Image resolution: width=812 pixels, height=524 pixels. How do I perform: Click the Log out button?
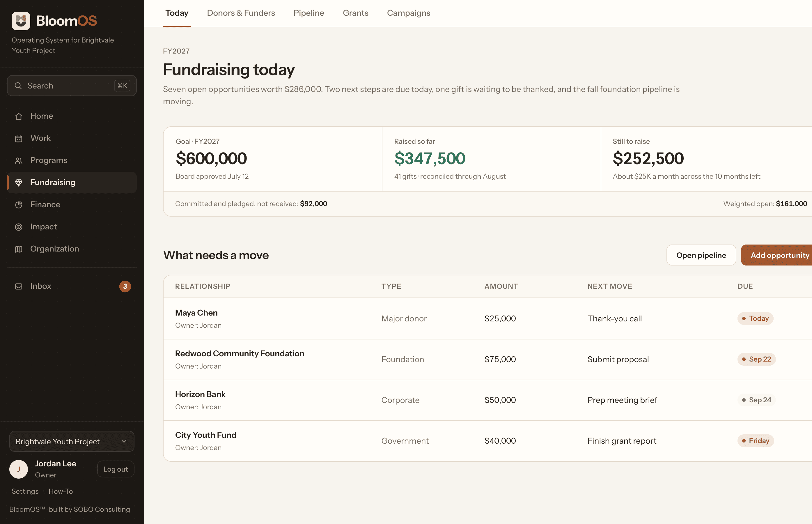click(116, 469)
